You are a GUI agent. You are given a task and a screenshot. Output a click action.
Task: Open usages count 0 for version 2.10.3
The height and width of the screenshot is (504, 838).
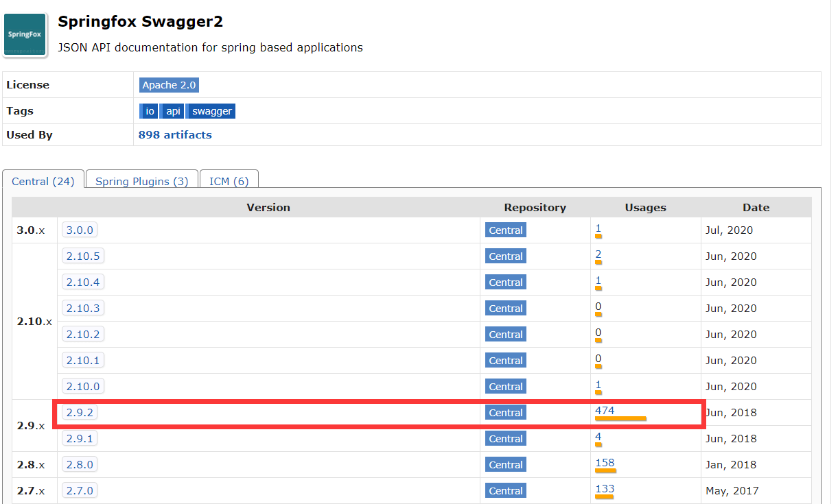tap(598, 307)
